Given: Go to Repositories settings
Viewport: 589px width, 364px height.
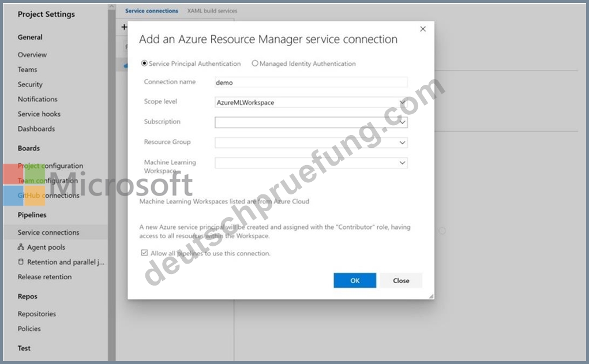Looking at the screenshot, I should (x=37, y=314).
